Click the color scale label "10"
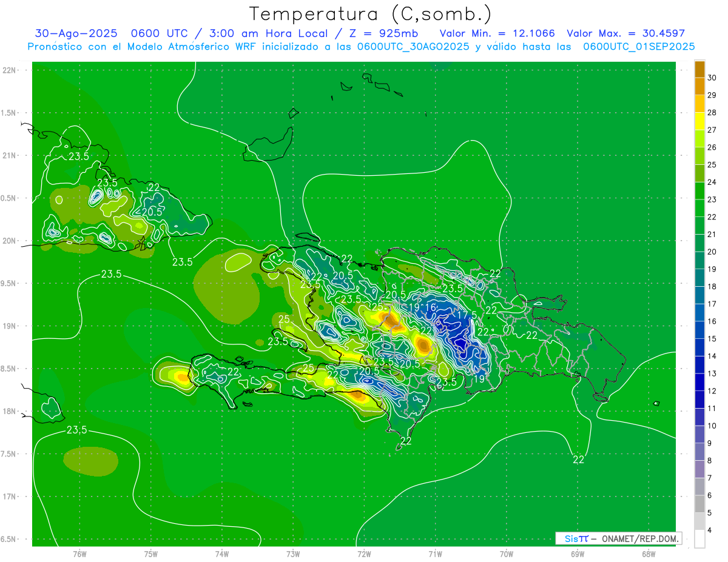This screenshot has height=562, width=728. point(712,426)
